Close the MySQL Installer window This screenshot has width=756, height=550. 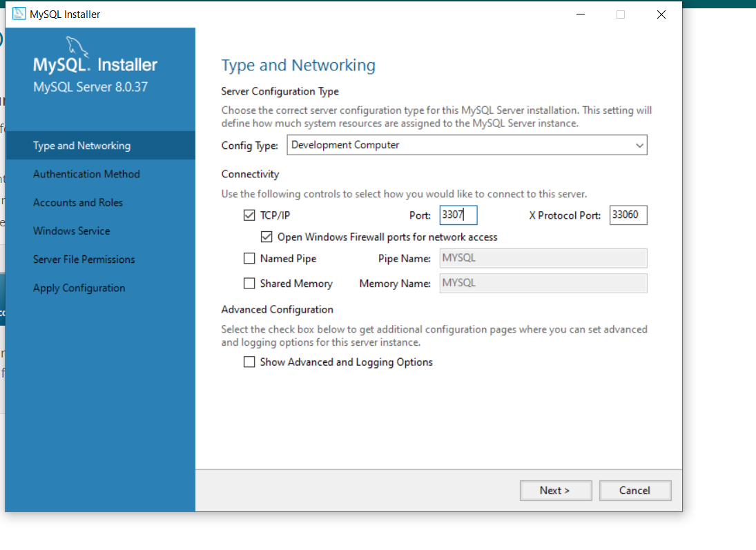661,14
